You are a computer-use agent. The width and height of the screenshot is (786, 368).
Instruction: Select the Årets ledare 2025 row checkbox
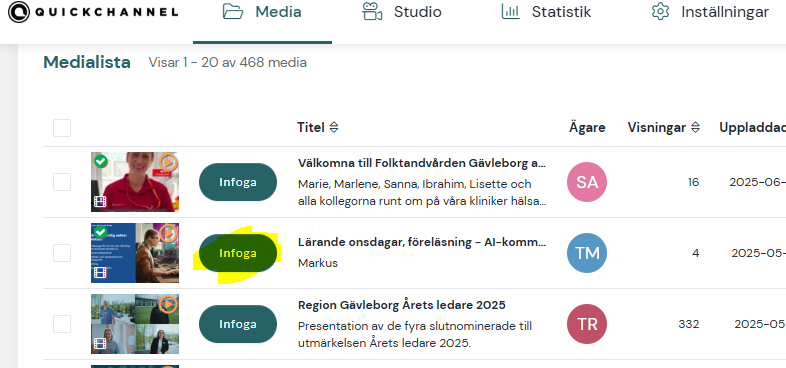pyautogui.click(x=62, y=324)
